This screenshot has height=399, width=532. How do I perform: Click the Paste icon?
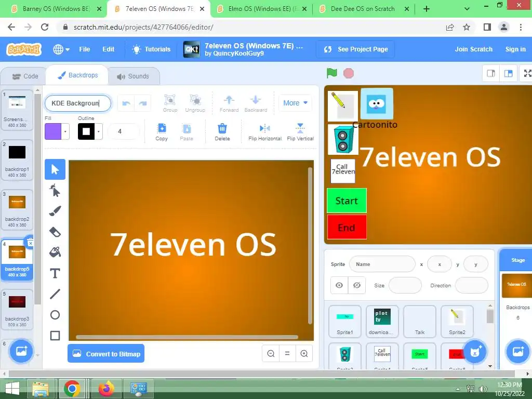(x=187, y=131)
